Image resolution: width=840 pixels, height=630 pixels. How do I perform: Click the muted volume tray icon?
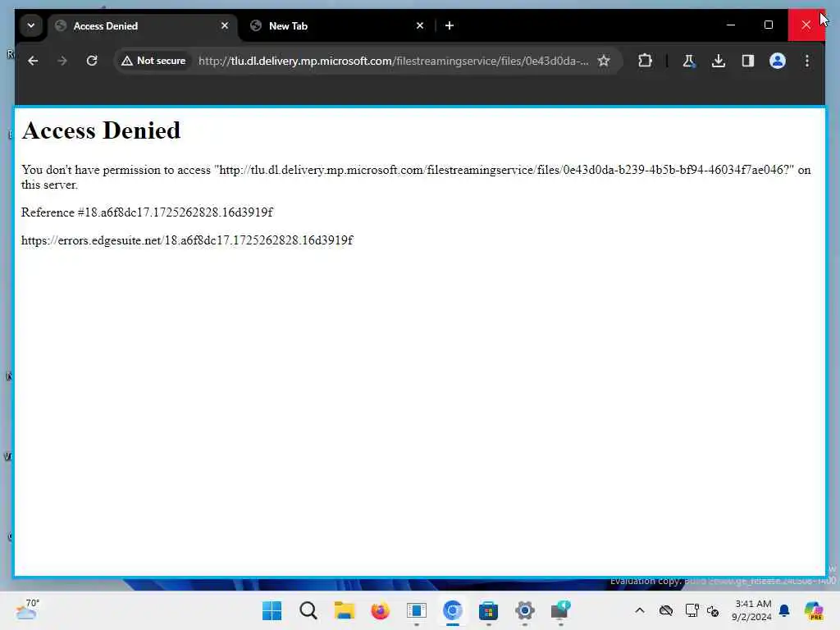[713, 610]
